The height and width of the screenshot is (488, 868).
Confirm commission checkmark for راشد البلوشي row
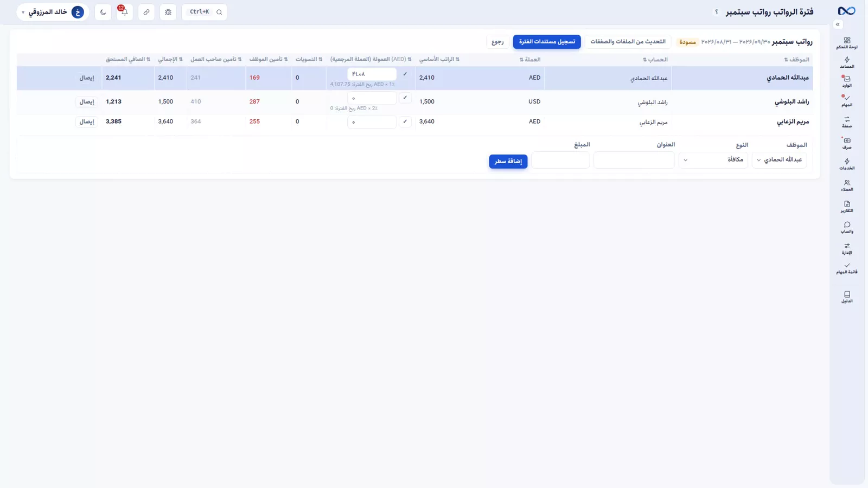click(405, 98)
